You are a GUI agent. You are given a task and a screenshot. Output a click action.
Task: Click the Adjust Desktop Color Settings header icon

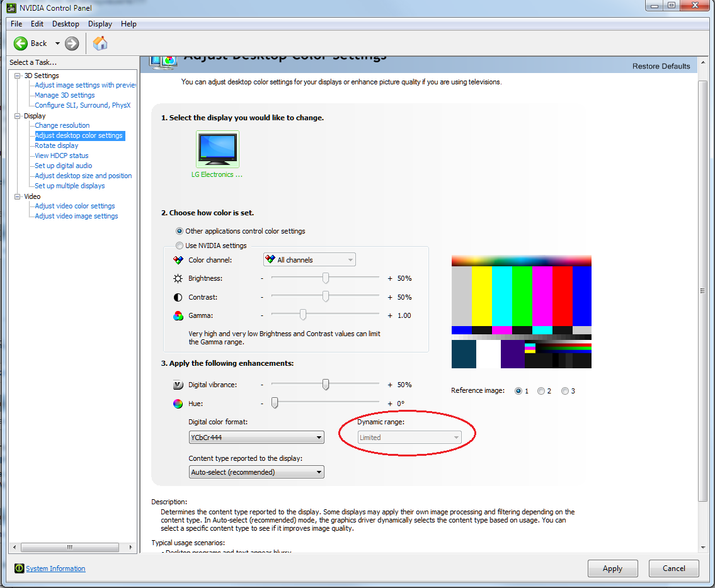coord(163,63)
